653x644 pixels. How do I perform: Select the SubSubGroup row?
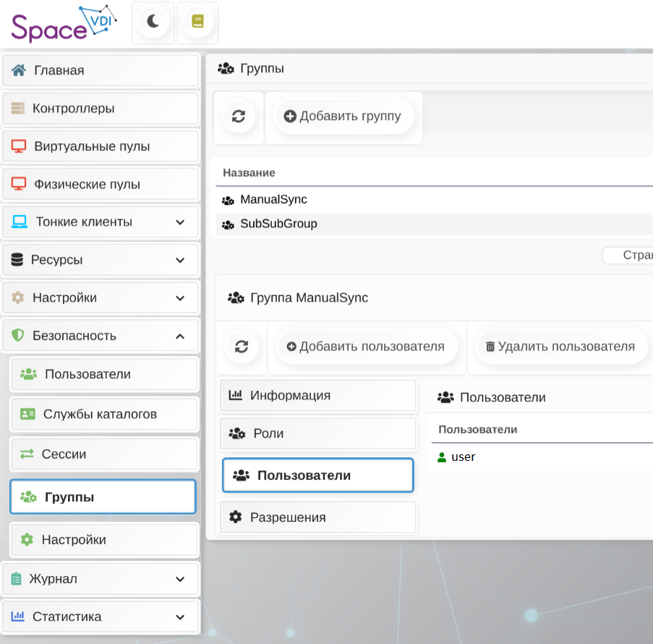pyautogui.click(x=278, y=224)
